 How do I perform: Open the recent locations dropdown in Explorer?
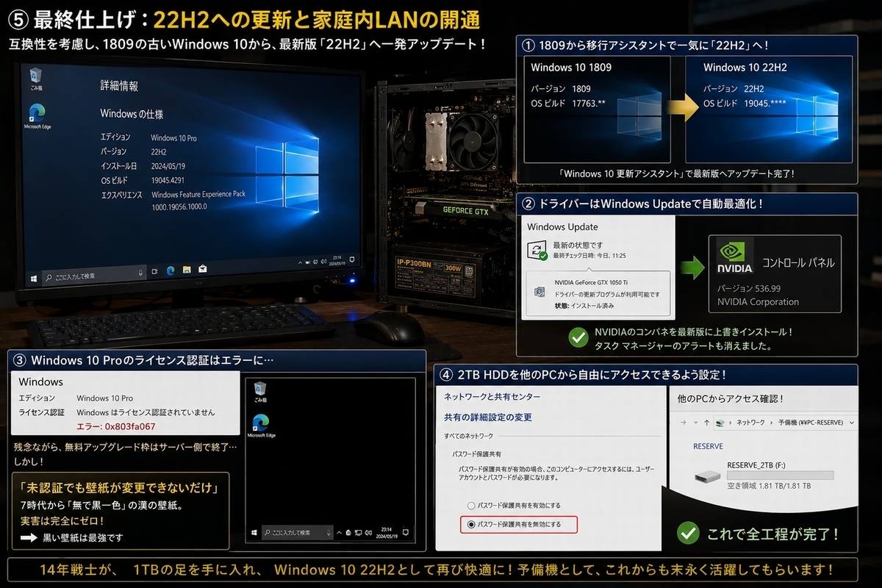click(x=696, y=423)
